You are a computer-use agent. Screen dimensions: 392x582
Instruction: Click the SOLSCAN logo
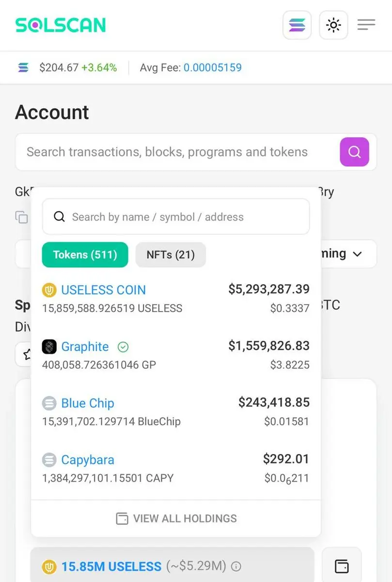61,25
